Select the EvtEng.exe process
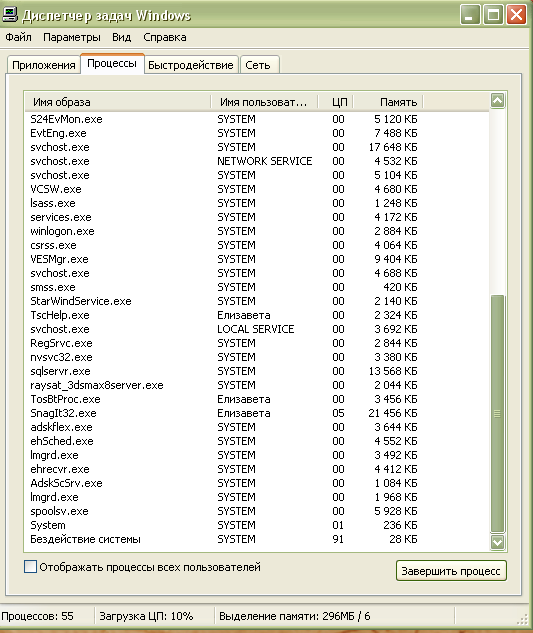This screenshot has height=633, width=533. [x=257, y=133]
